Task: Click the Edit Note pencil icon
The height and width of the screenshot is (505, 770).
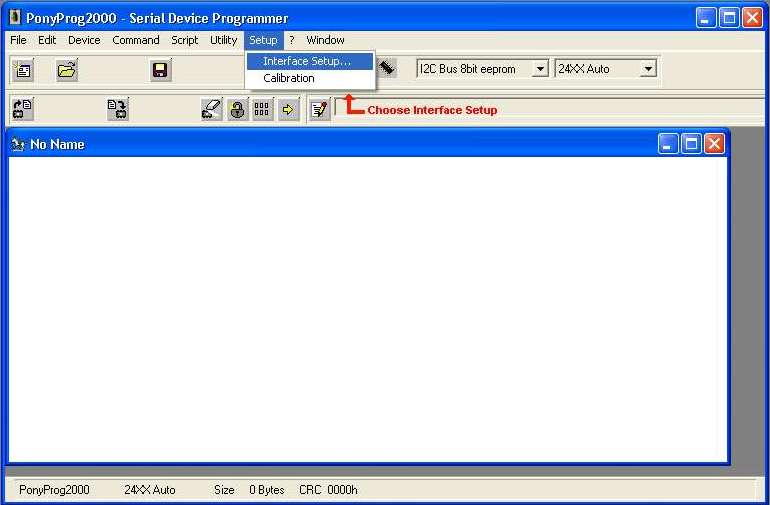Action: (x=319, y=110)
